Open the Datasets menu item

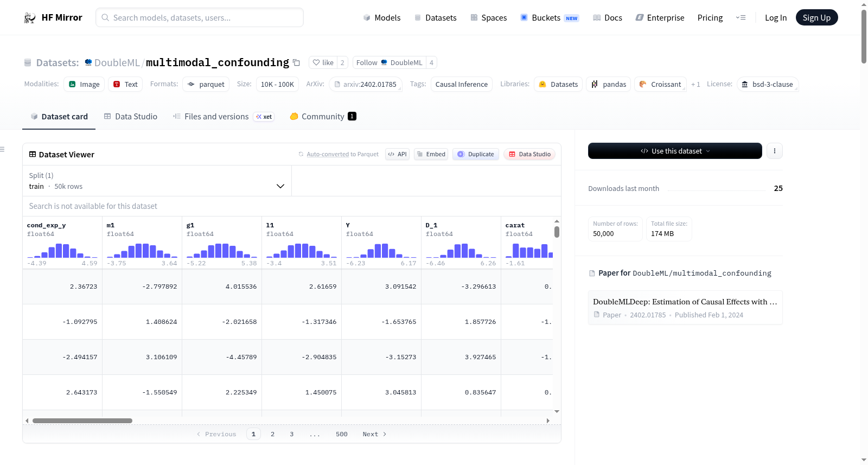pos(436,17)
